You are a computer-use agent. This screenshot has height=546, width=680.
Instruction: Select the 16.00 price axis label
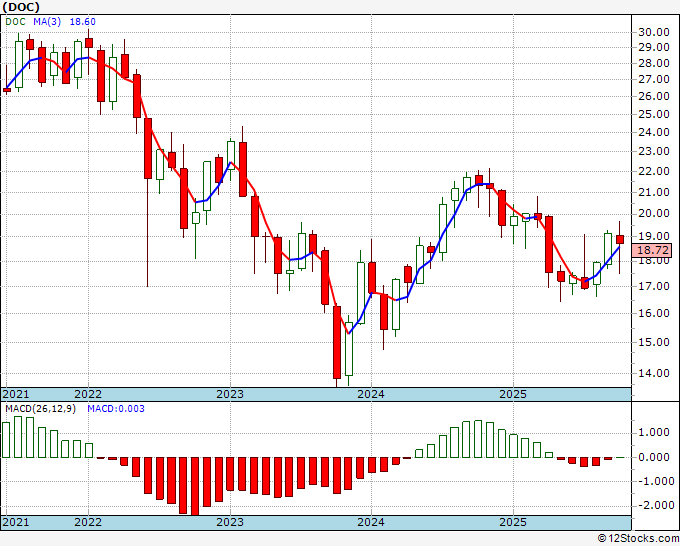pyautogui.click(x=654, y=313)
